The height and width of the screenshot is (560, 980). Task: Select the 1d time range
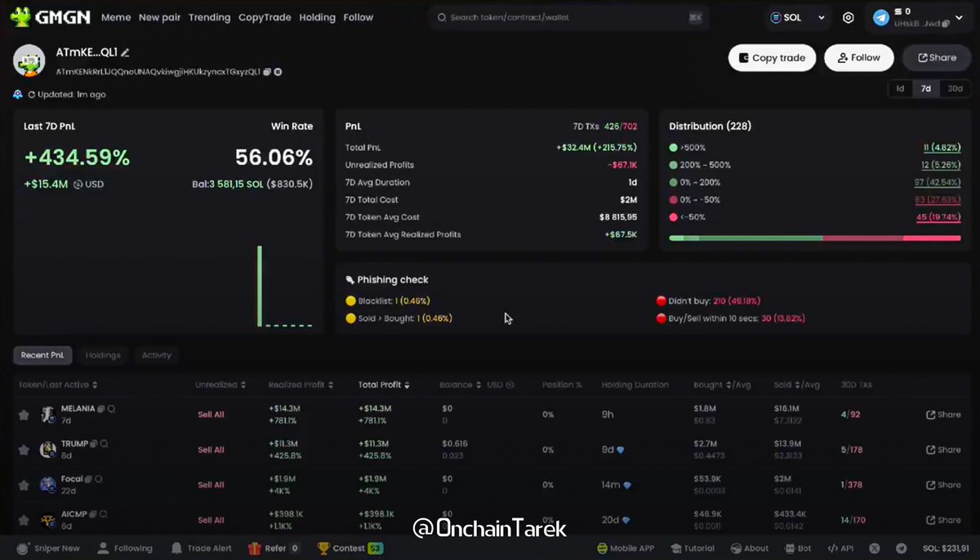point(900,88)
